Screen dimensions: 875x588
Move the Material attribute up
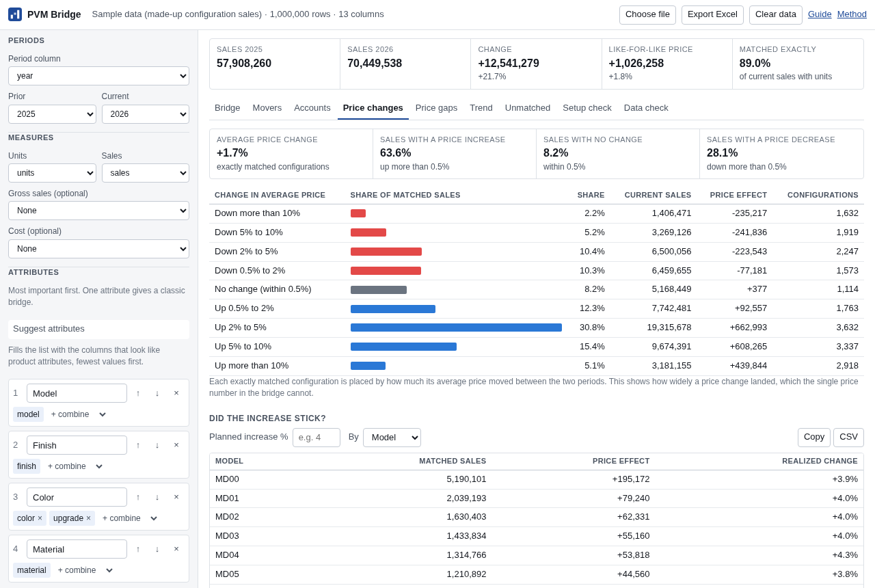click(x=138, y=549)
